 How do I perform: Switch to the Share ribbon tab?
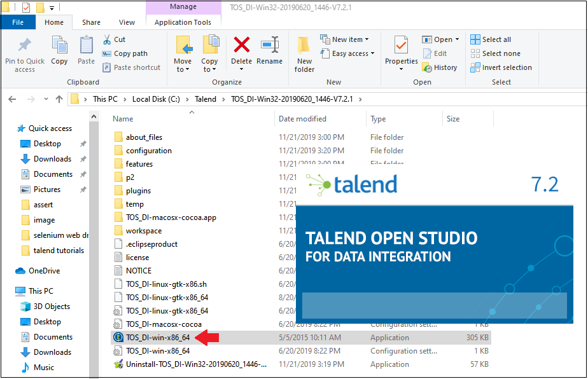point(91,22)
